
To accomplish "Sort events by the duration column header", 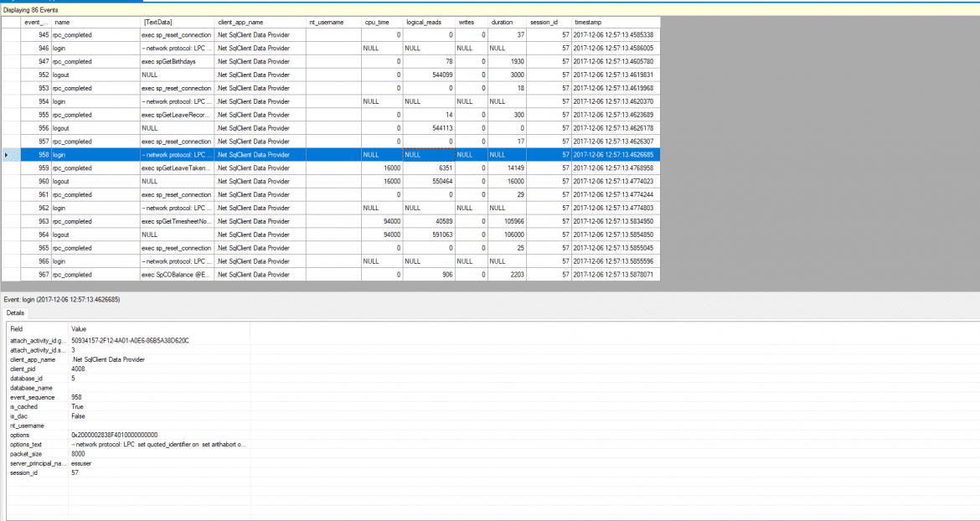I will click(x=503, y=23).
